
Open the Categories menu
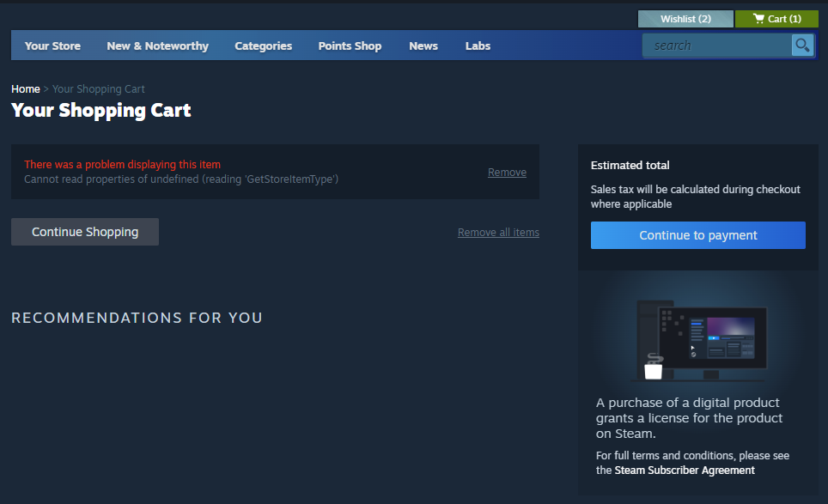pos(263,46)
